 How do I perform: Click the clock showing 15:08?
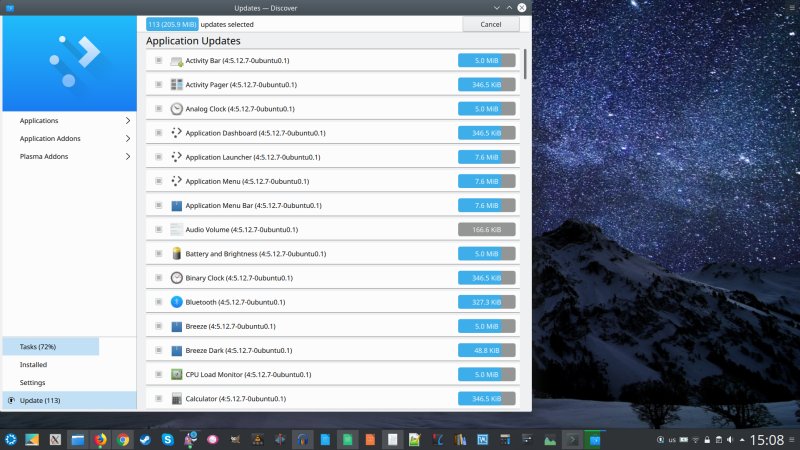point(767,440)
